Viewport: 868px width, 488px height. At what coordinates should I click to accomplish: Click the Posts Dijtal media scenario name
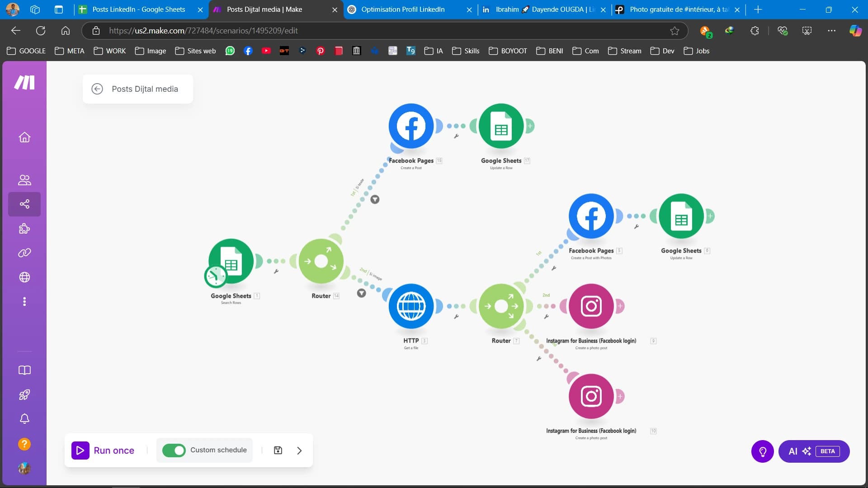(x=145, y=89)
